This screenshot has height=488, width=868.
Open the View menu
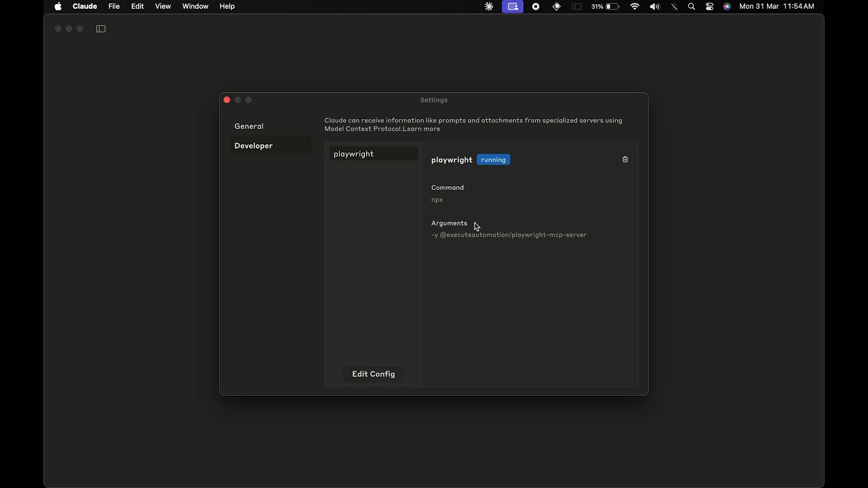163,6
